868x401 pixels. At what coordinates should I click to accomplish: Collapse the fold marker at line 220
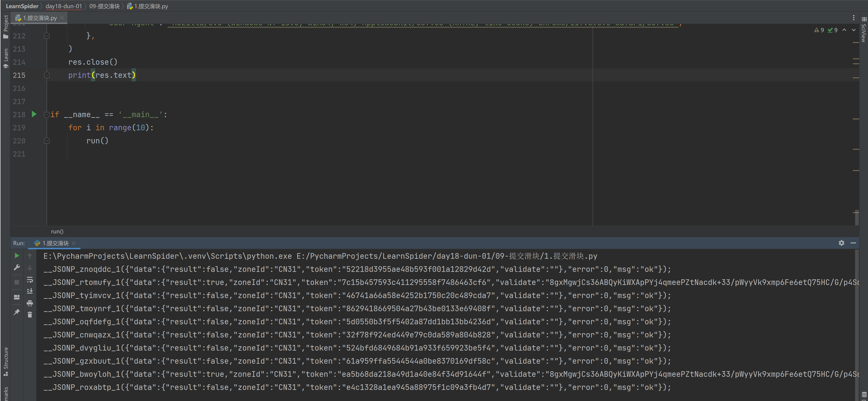coord(47,141)
